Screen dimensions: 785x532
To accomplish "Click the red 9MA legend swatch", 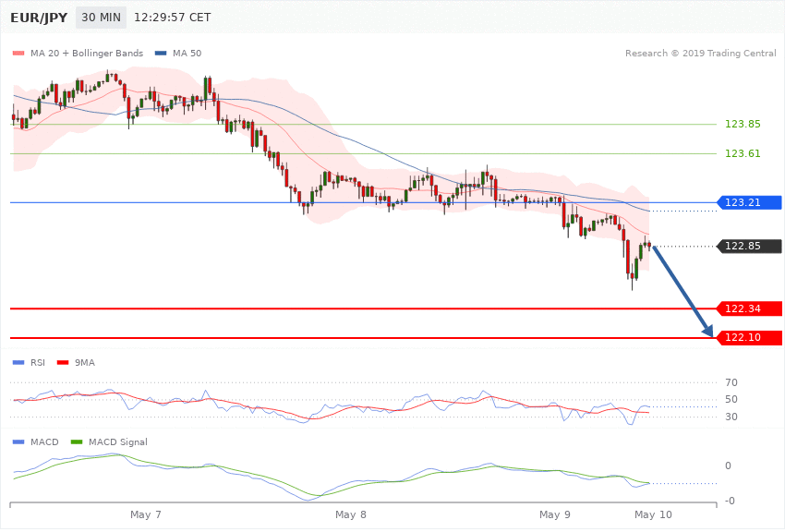I will [x=63, y=362].
